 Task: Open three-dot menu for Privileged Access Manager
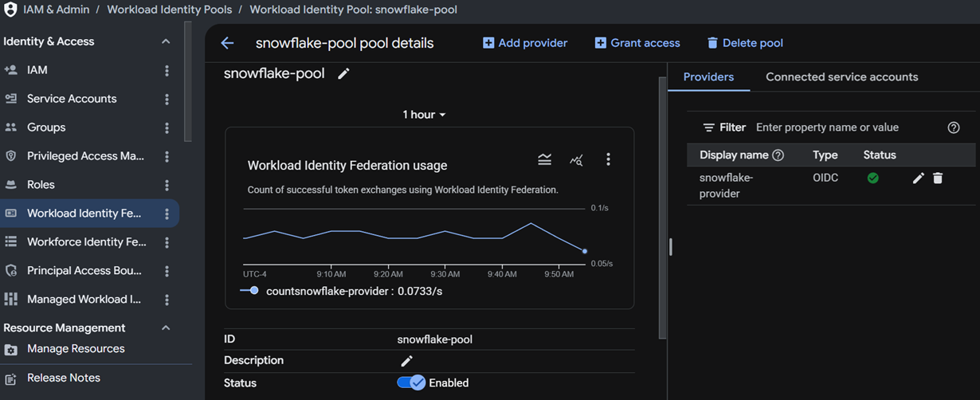(167, 156)
